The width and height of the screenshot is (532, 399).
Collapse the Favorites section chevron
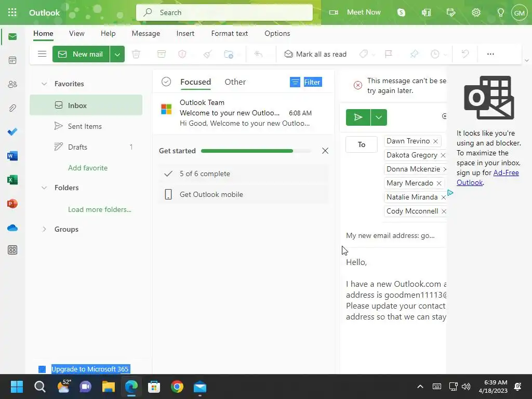44,84
